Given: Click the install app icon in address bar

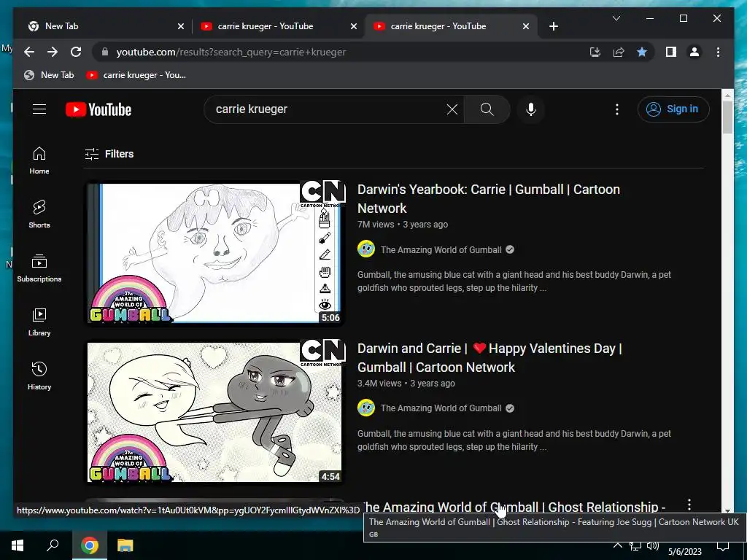Looking at the screenshot, I should (x=595, y=52).
